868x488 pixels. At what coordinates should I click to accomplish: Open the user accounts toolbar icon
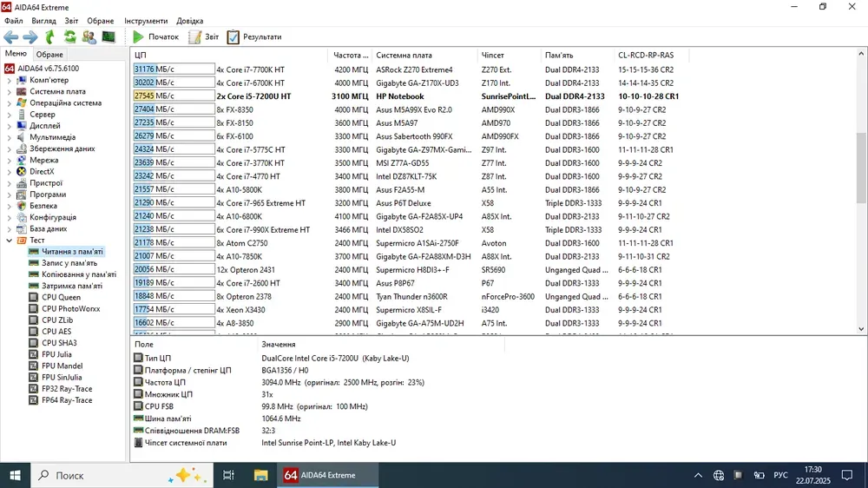[89, 37]
